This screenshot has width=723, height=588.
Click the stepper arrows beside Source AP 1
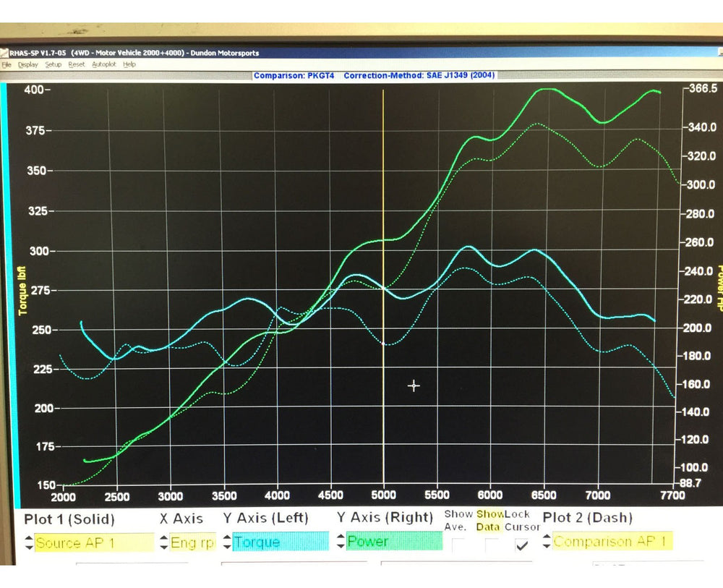click(x=29, y=542)
